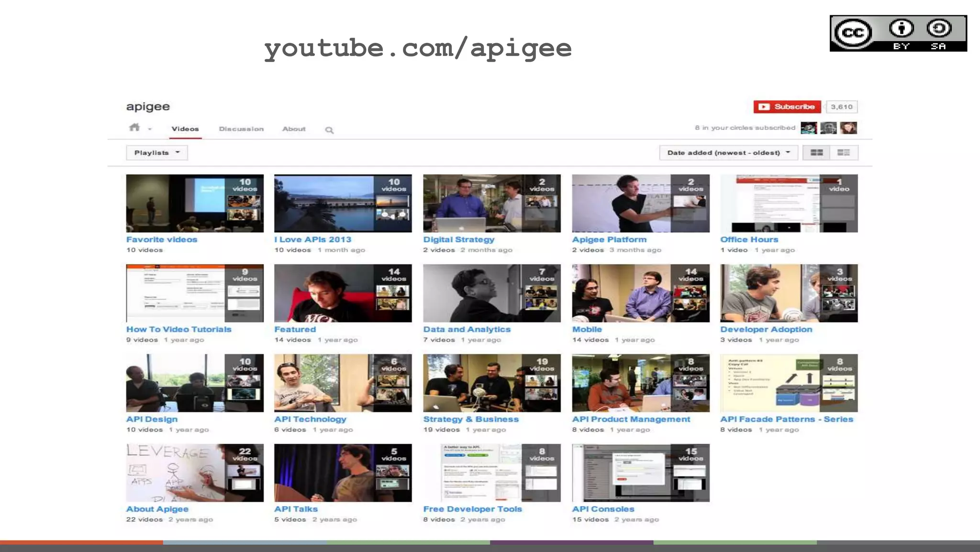Click the channel search magnifier icon
Screen dimensions: 980x552
[x=329, y=130]
